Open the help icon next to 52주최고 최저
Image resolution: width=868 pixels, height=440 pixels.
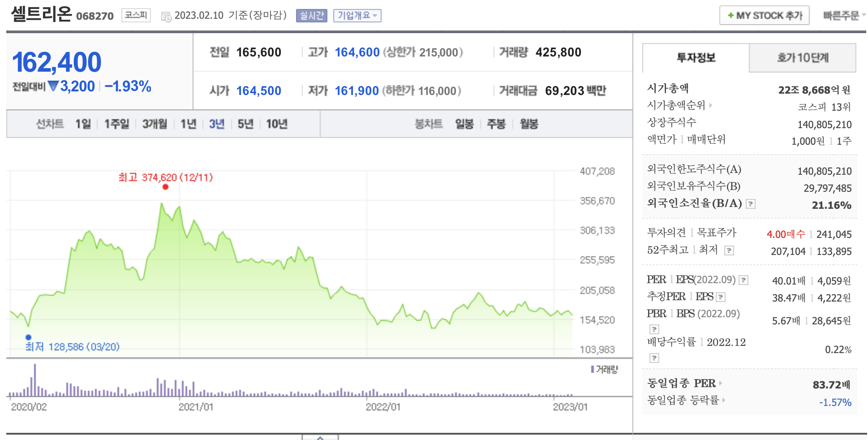729,250
